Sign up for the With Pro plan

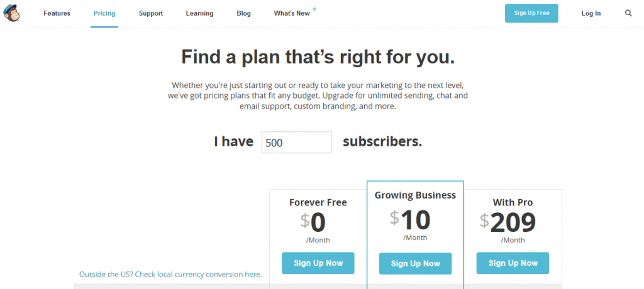(513, 263)
